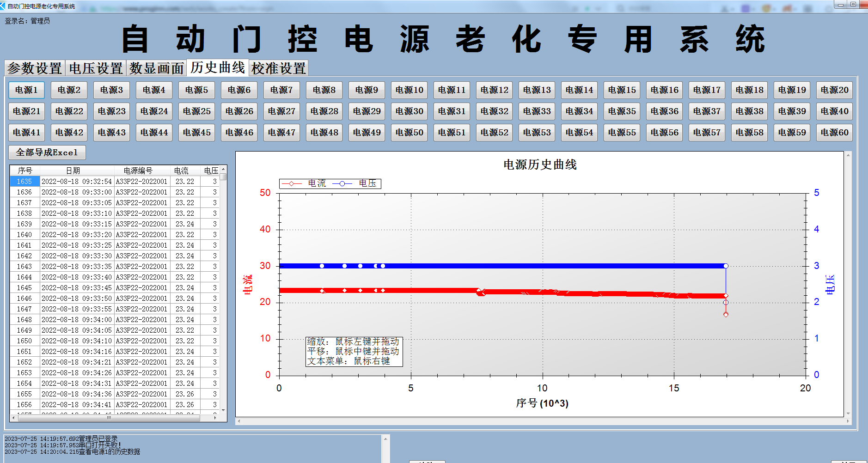The height and width of the screenshot is (463, 868).
Task: Select table row 1640
Action: pyautogui.click(x=115, y=235)
